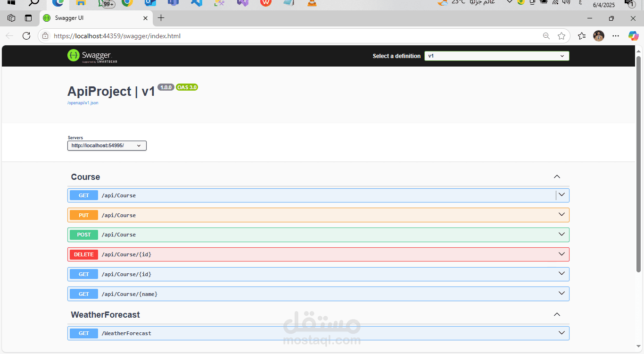The height and width of the screenshot is (354, 644).
Task: Click the ApiProject | v1 title
Action: (x=111, y=91)
